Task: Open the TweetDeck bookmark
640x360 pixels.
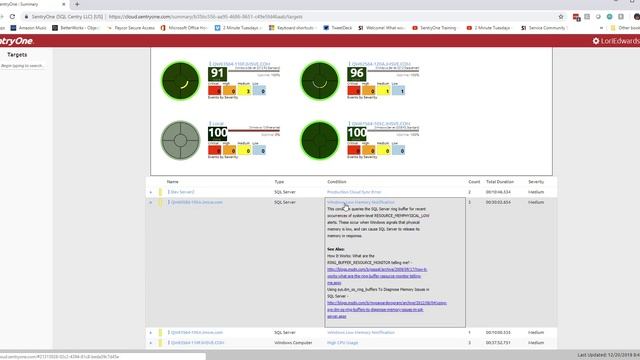Action: click(338, 28)
